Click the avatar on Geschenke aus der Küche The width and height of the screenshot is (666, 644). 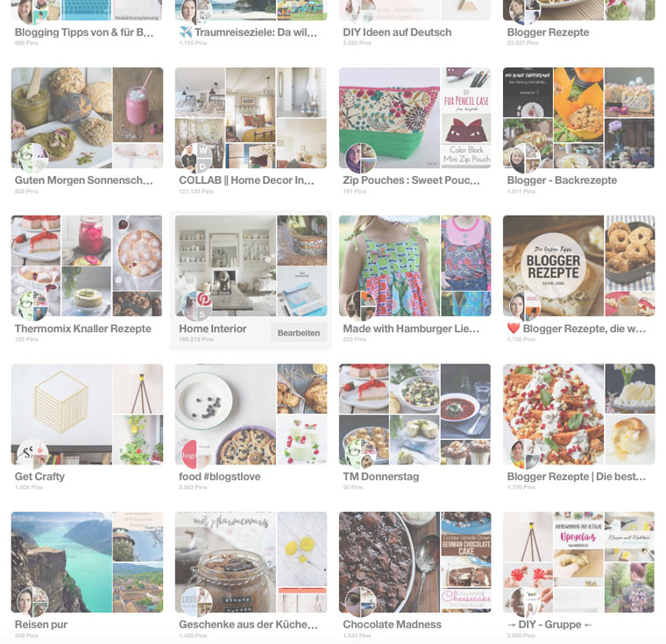[x=196, y=602]
